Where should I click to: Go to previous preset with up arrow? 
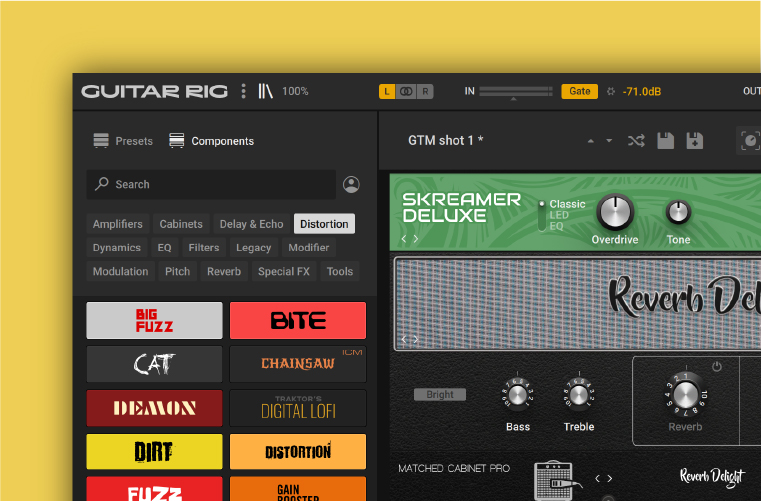[591, 141]
